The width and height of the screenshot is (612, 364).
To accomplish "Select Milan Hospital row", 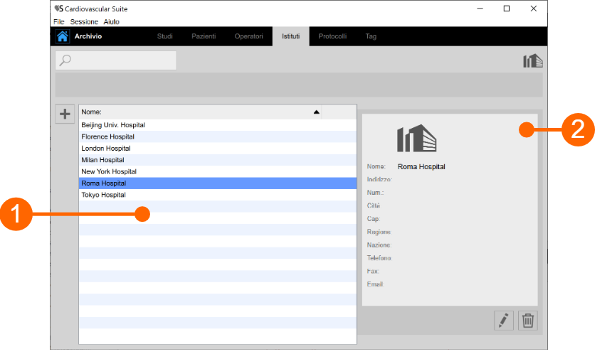I will pos(102,160).
